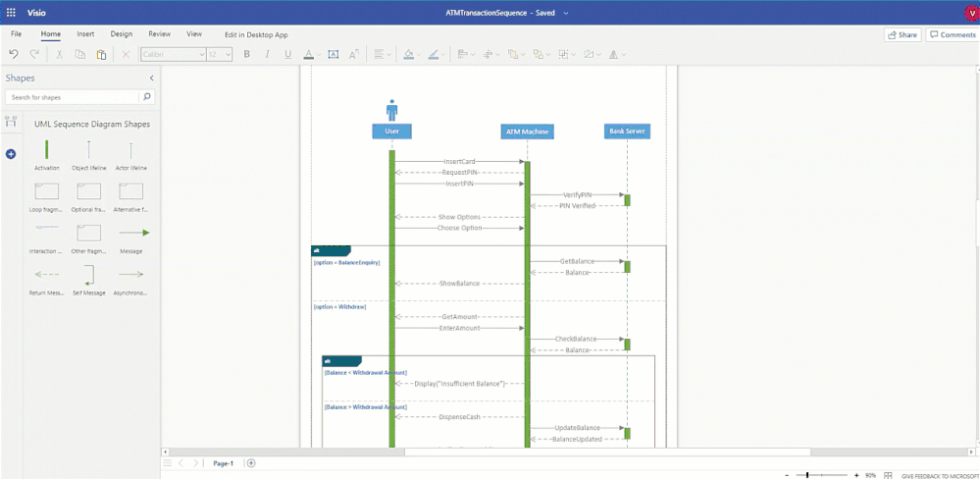Open the Comments pane
The image size is (980, 479).
coord(953,35)
